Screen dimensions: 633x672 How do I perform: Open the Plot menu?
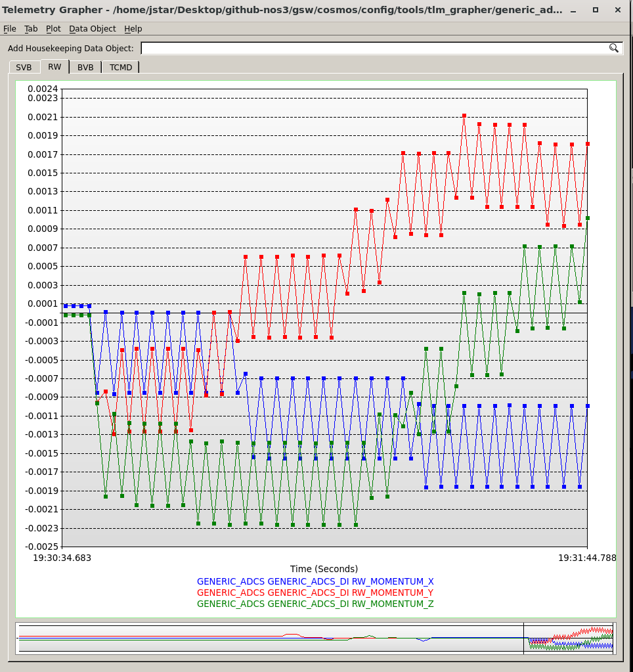pos(53,29)
